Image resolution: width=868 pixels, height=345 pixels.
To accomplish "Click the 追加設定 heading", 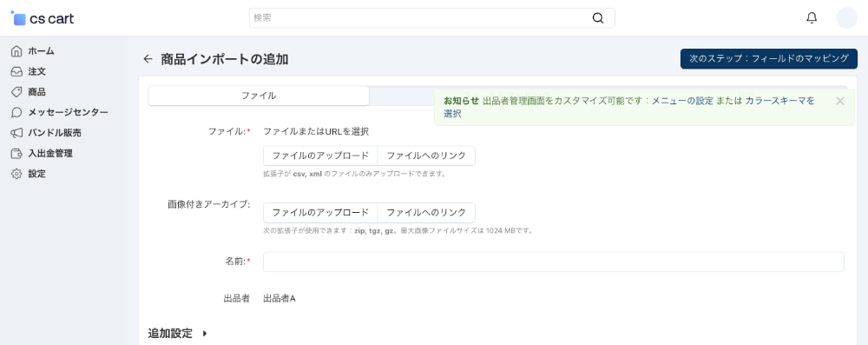I will pos(170,334).
